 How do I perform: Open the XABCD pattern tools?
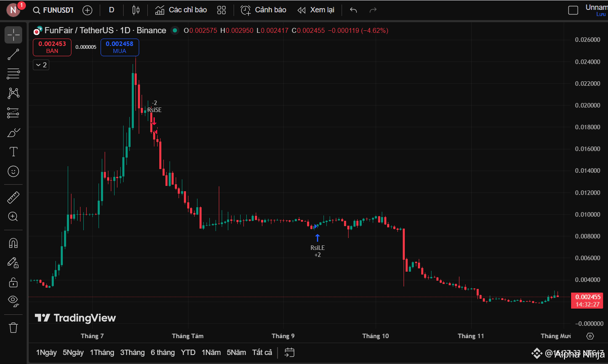(x=14, y=93)
